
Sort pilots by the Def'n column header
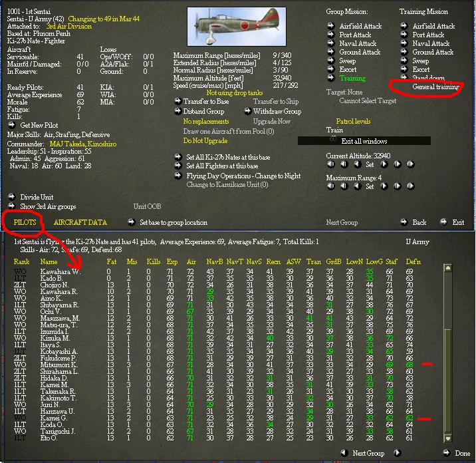413,261
